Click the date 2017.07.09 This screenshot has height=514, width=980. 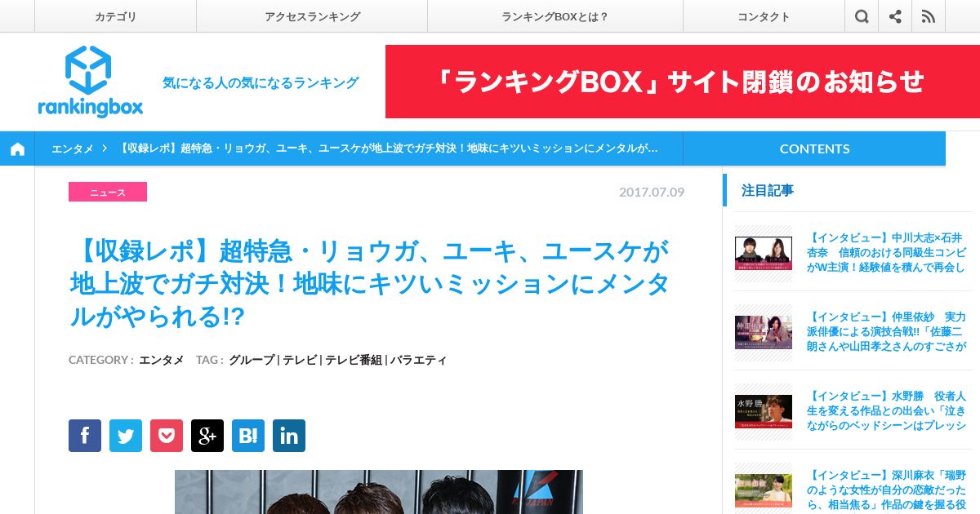(652, 192)
